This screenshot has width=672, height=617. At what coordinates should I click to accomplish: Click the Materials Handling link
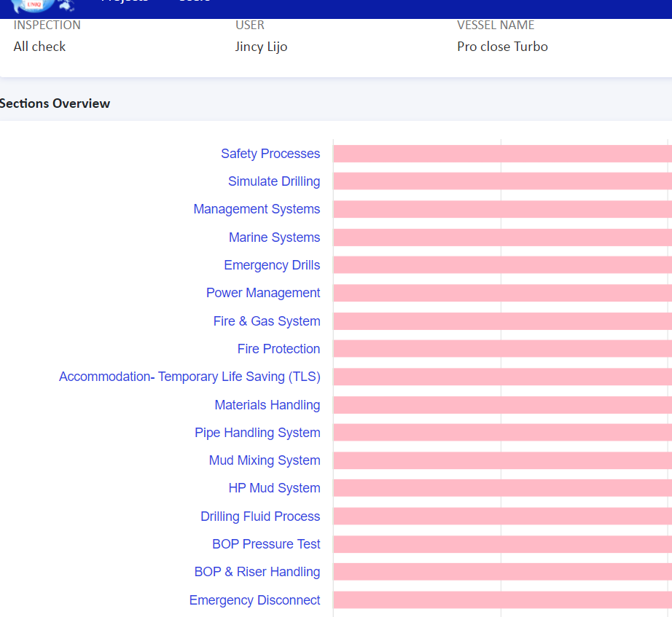(267, 405)
